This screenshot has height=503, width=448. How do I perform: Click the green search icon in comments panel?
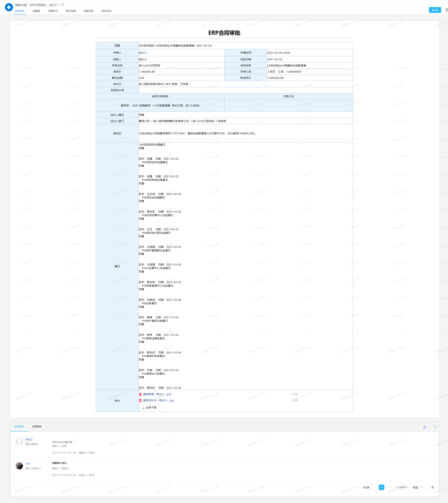click(x=435, y=427)
